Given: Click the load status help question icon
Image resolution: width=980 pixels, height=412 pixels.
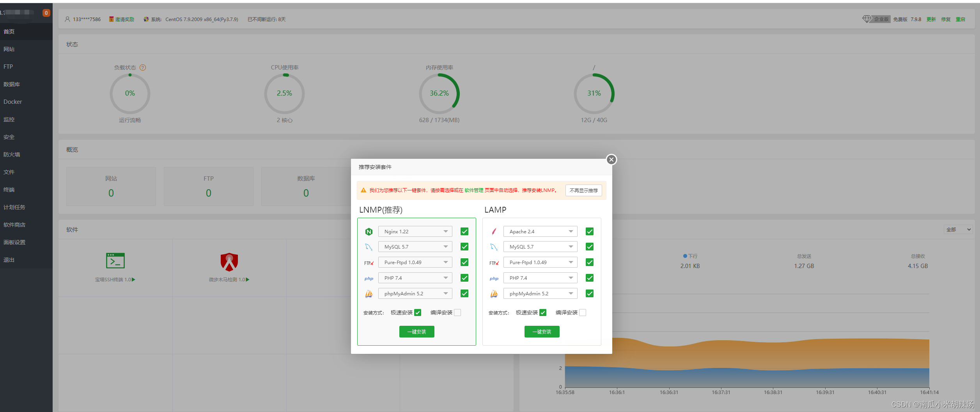Looking at the screenshot, I should pyautogui.click(x=143, y=67).
